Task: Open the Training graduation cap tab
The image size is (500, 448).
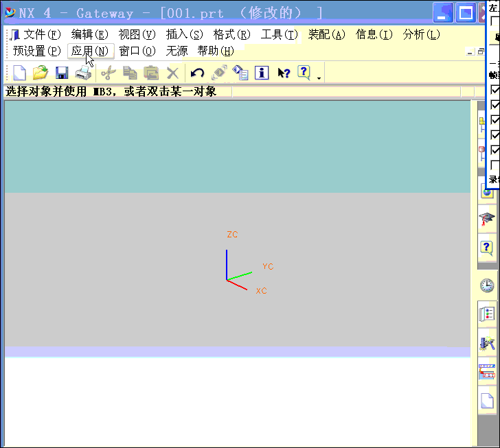Action: pos(486,219)
